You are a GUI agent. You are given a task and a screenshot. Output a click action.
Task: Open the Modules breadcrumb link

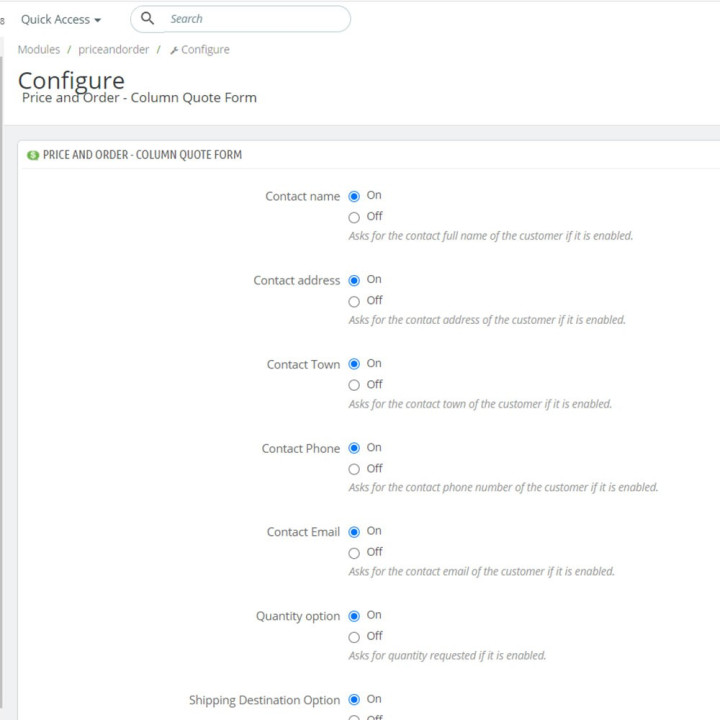pos(39,50)
